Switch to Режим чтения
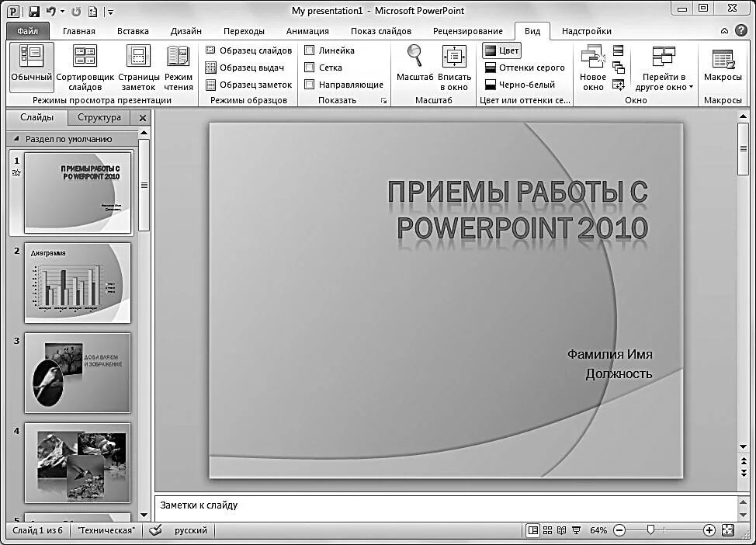Viewport: 756px width, 545px height. (178, 67)
